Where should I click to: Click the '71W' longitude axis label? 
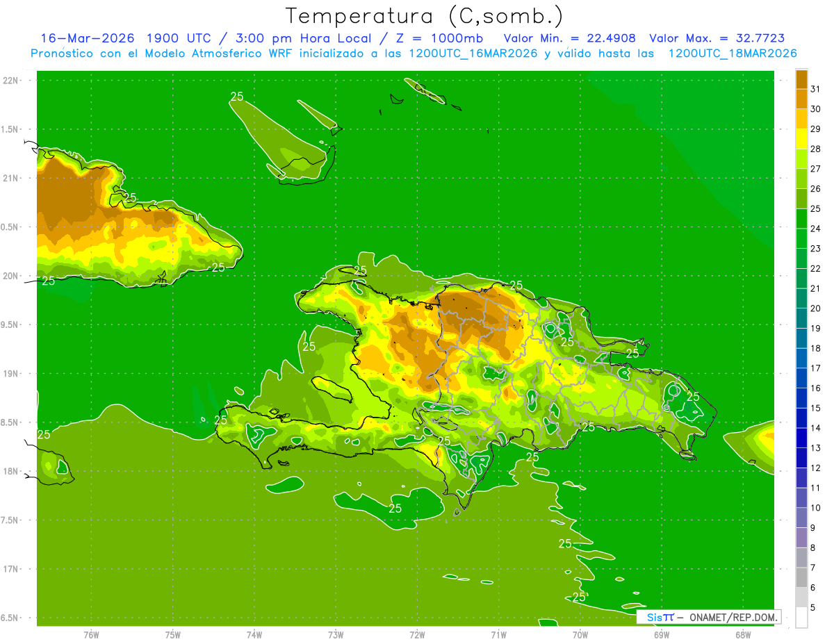498,634
